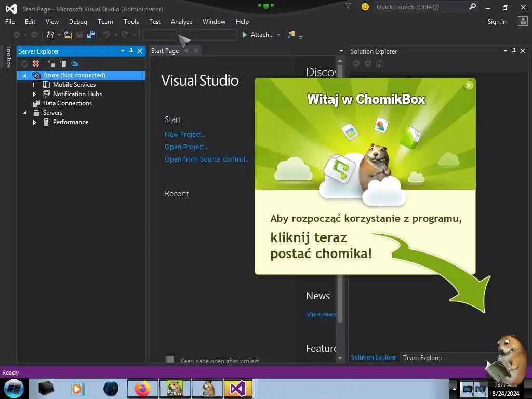Click the ChomikBox Box taskbar icon

point(175,389)
